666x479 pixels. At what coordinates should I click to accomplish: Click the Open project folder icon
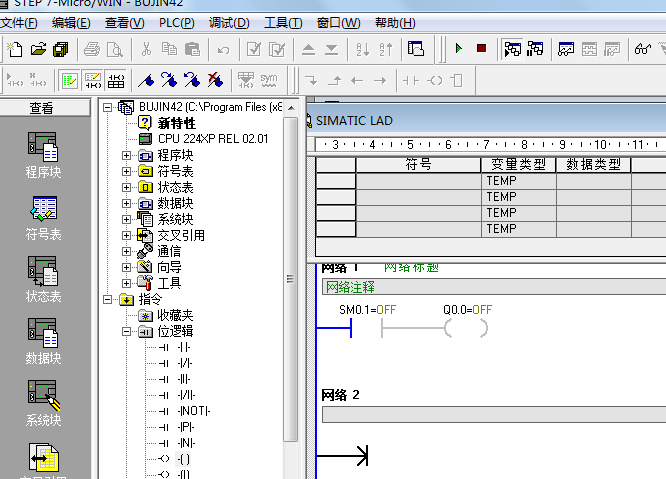point(38,48)
